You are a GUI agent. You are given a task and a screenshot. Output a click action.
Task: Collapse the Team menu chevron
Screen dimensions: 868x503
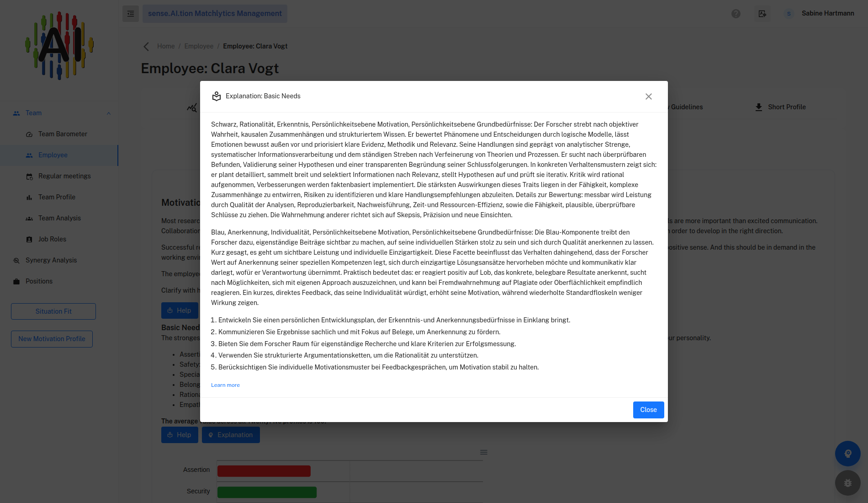pyautogui.click(x=109, y=113)
